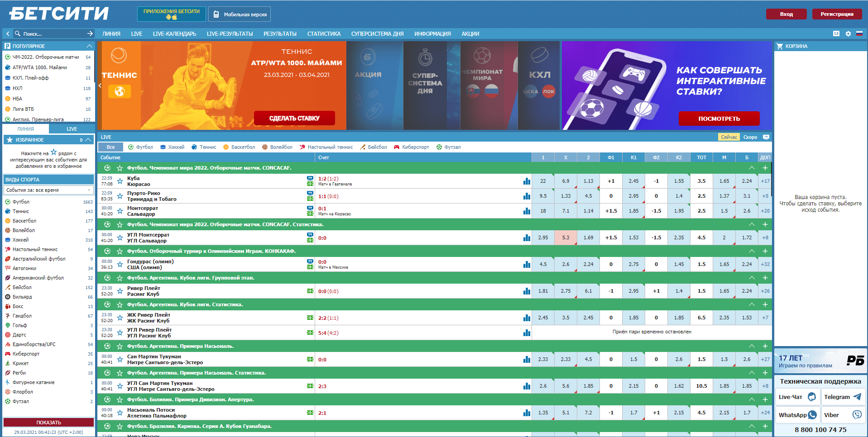This screenshot has height=437, width=868.
Task: Collapse the Олимпийским Играм КОНКАКАФ section
Action: click(x=752, y=251)
